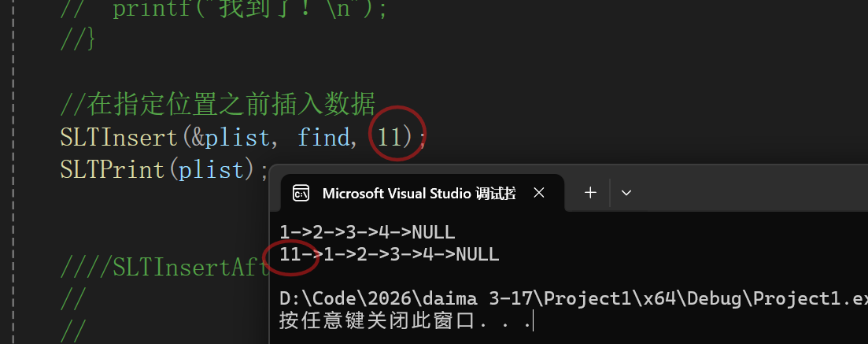Place cursor on the SLTInsert function name
Viewport: 868px width, 344px height.
pos(120,137)
